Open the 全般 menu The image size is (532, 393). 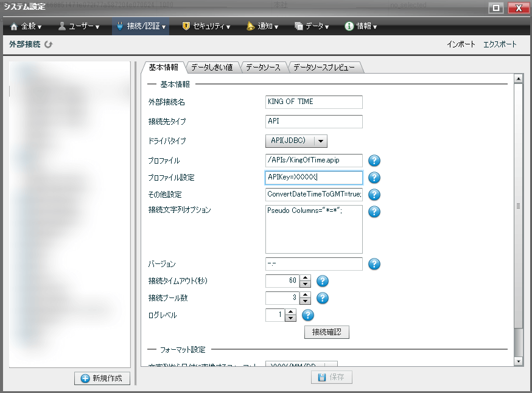point(26,26)
